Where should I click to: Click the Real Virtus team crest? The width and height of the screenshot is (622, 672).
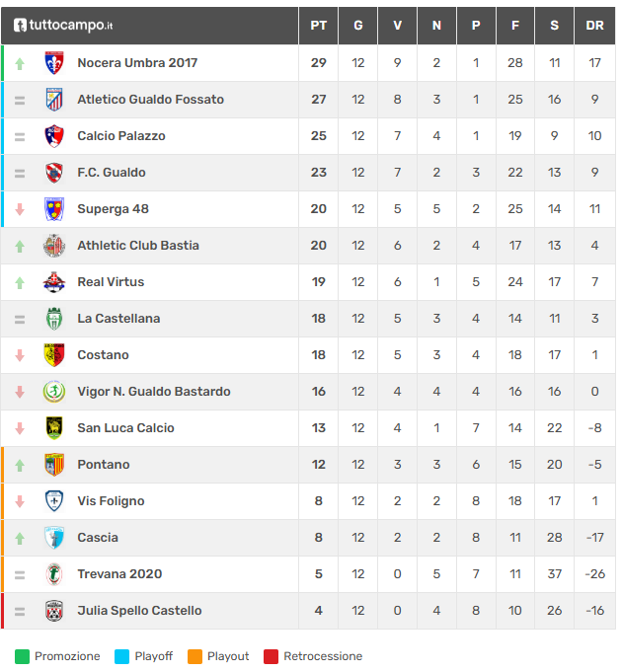click(54, 282)
